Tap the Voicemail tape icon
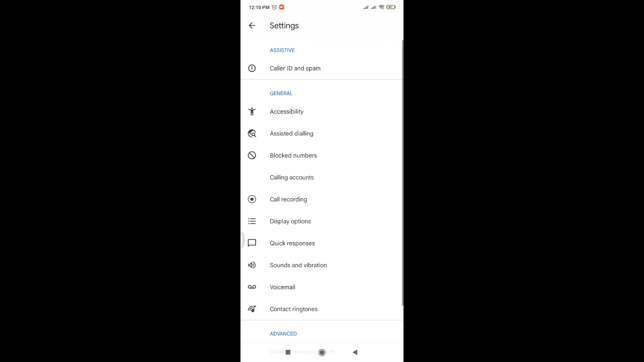 (252, 287)
